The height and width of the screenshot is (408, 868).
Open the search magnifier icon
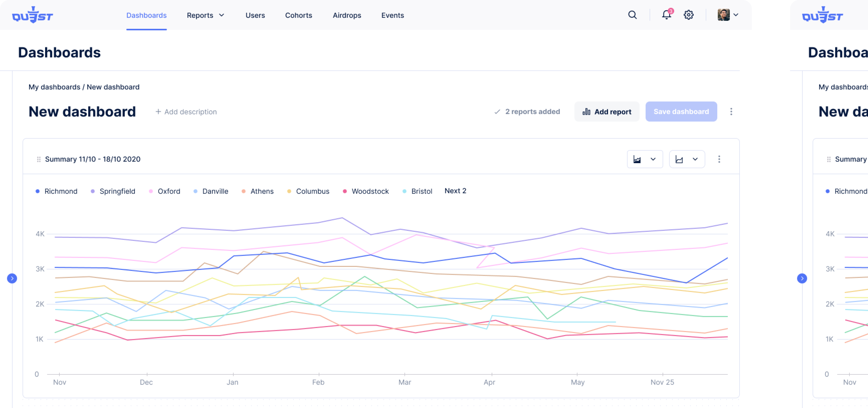632,15
